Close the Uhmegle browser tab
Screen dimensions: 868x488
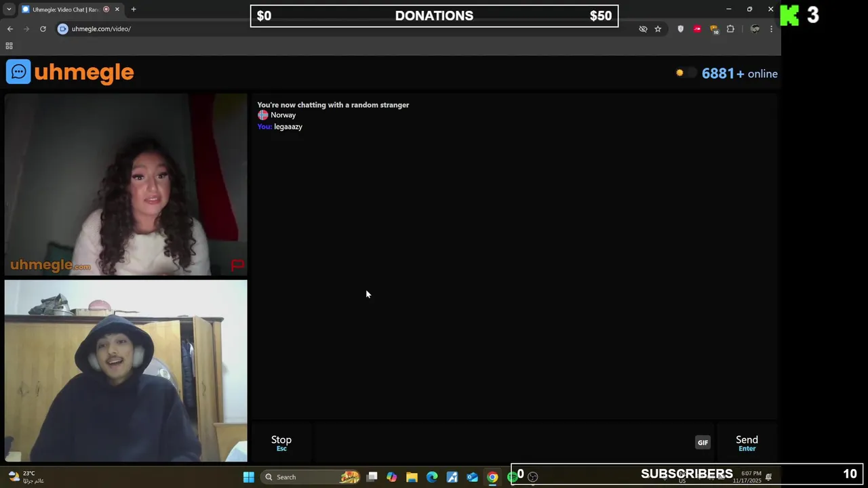tap(117, 9)
